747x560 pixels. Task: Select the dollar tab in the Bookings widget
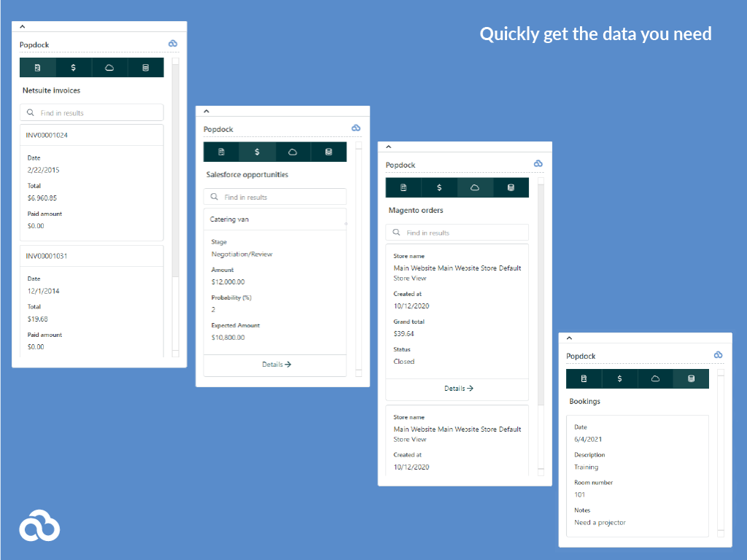(619, 378)
